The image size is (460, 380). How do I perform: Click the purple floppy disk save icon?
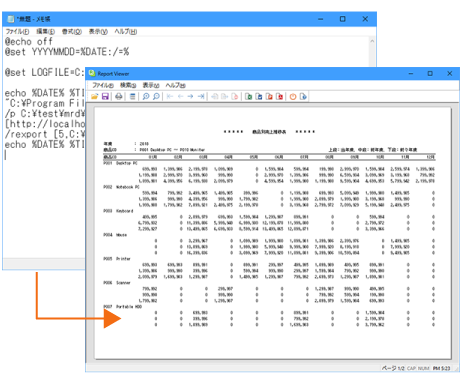click(x=105, y=97)
